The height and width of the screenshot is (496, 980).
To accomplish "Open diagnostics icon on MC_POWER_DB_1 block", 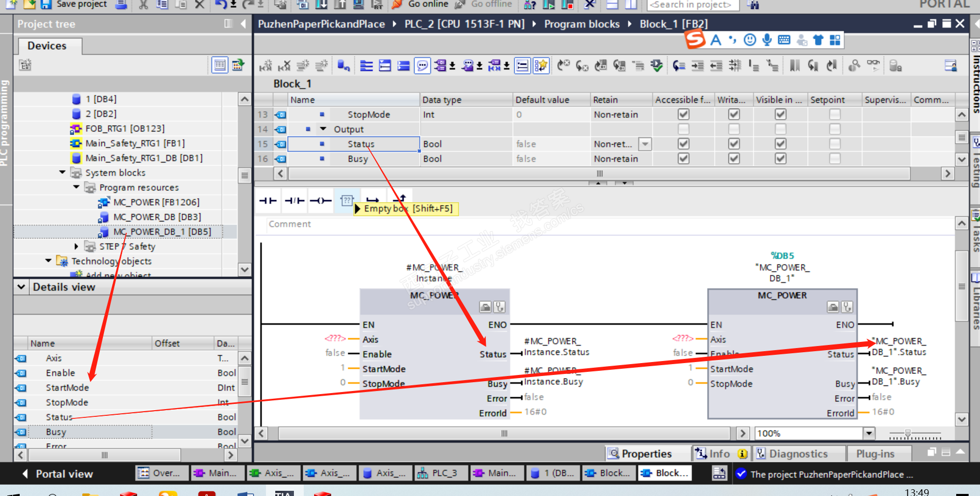I will click(x=847, y=307).
